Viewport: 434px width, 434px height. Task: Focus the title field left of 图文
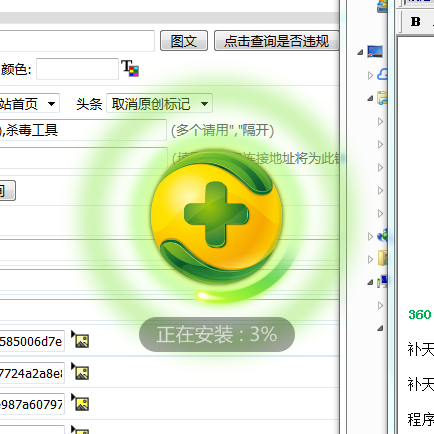(77, 41)
